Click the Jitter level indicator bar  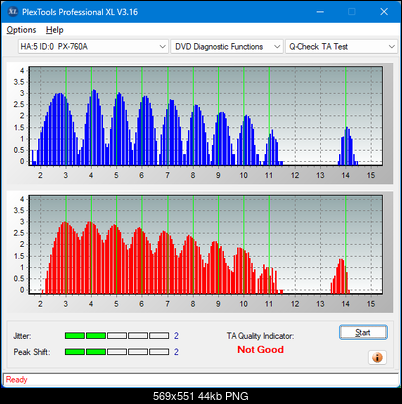coord(117,336)
